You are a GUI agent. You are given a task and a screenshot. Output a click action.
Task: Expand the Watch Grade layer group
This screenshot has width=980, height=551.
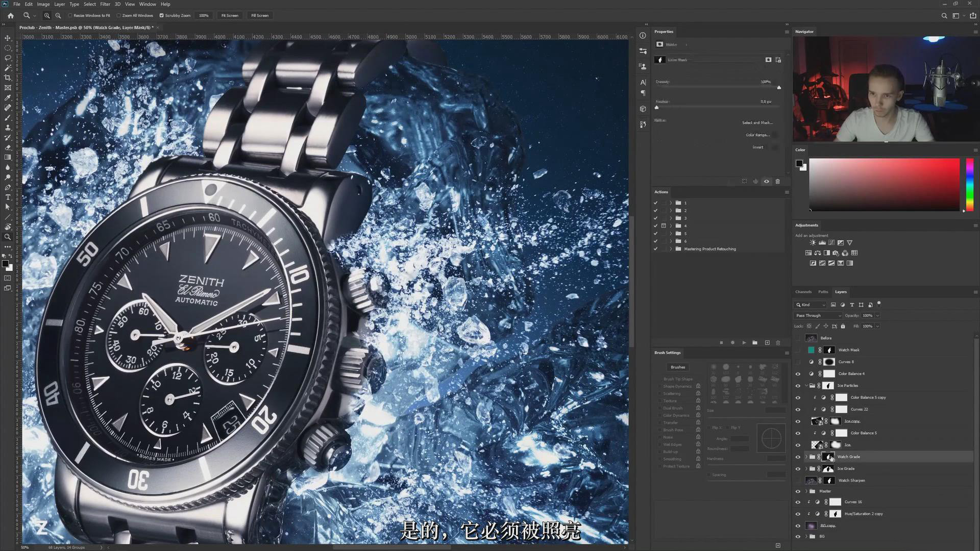pyautogui.click(x=806, y=457)
